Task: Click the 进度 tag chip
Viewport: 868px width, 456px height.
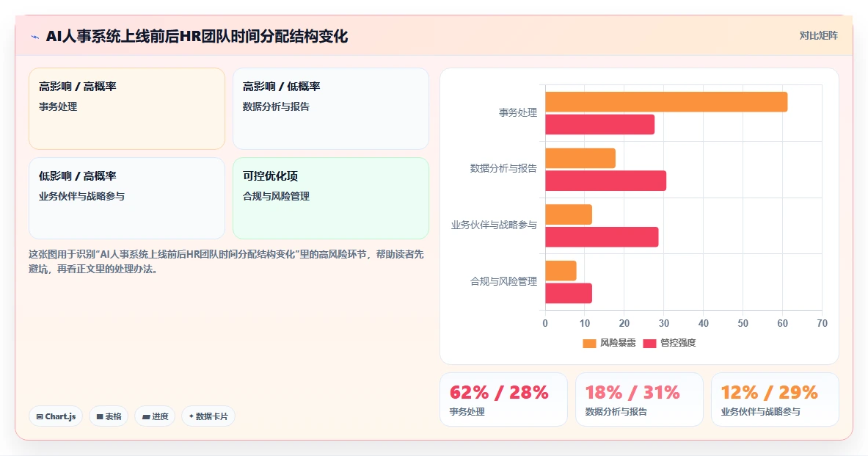Action: click(155, 416)
